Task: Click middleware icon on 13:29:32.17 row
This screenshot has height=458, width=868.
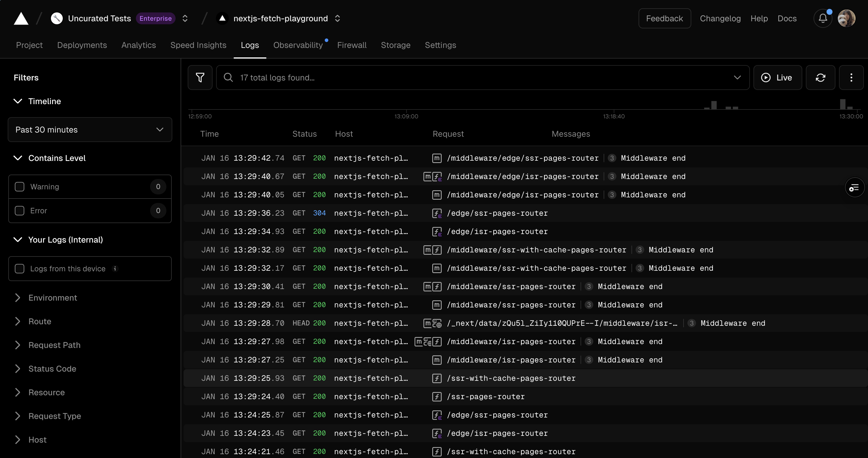Action: coord(437,268)
